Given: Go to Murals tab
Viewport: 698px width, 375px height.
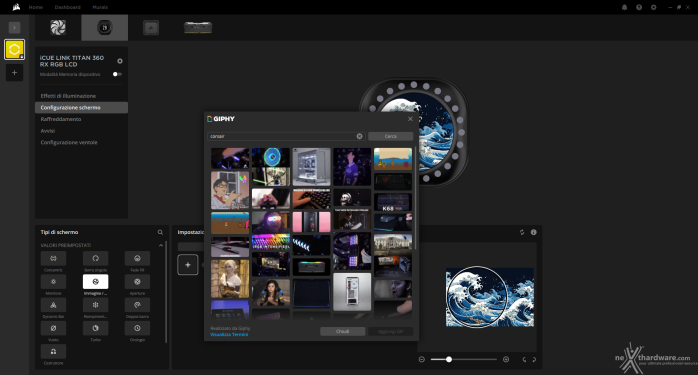Looking at the screenshot, I should 100,7.
